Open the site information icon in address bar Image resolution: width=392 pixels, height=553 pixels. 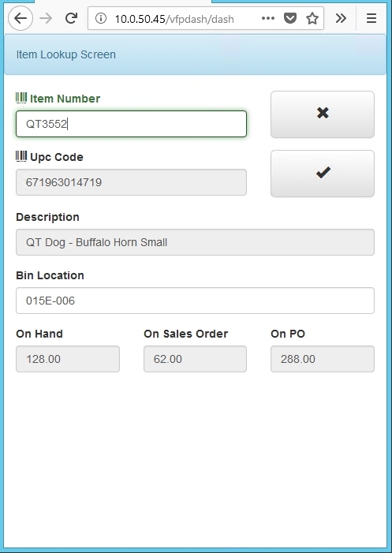(x=101, y=18)
